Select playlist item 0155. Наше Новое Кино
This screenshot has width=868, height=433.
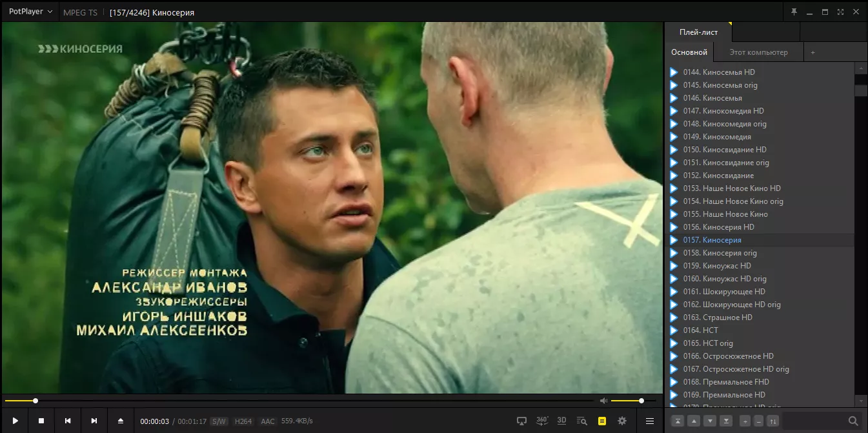[x=760, y=214]
